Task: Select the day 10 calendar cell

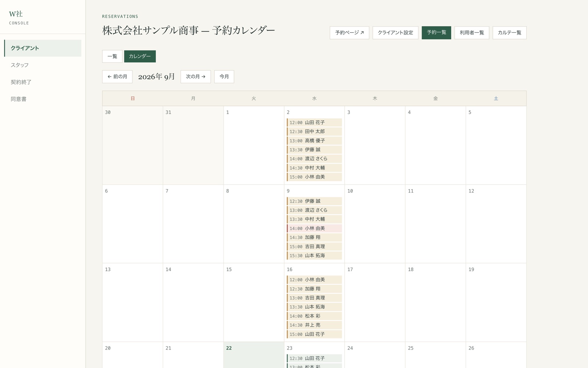Action: pyautogui.click(x=375, y=224)
